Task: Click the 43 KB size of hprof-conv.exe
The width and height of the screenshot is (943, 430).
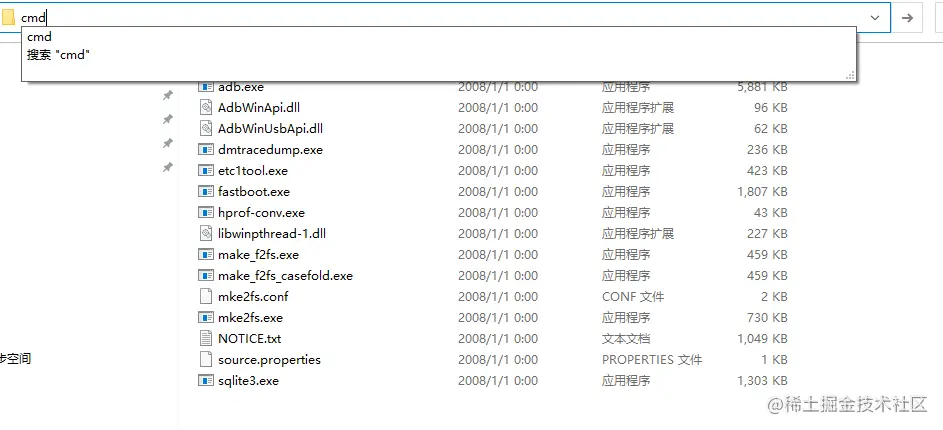Action: pyautogui.click(x=770, y=213)
